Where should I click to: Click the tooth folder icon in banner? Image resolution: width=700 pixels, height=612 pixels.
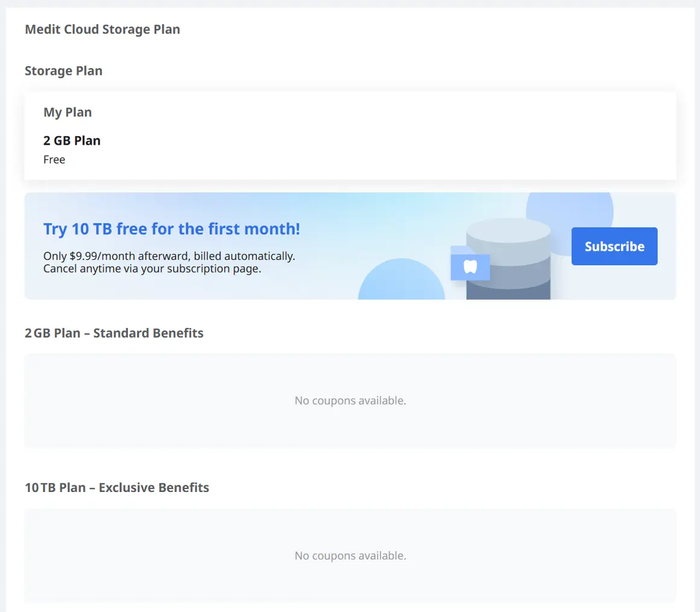click(470, 264)
